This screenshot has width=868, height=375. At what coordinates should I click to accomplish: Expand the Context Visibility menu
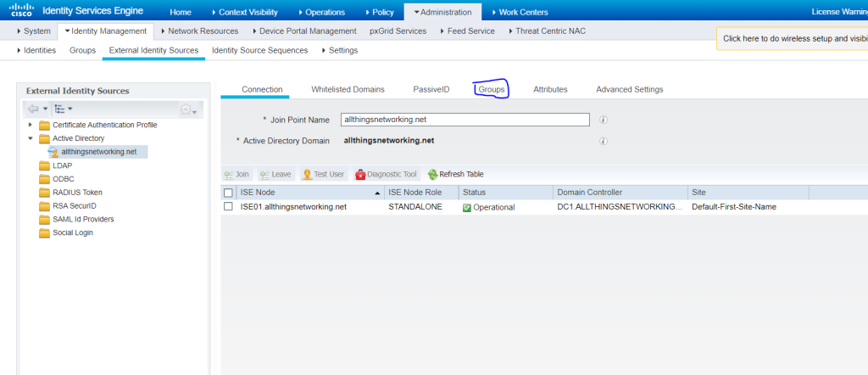(x=245, y=12)
